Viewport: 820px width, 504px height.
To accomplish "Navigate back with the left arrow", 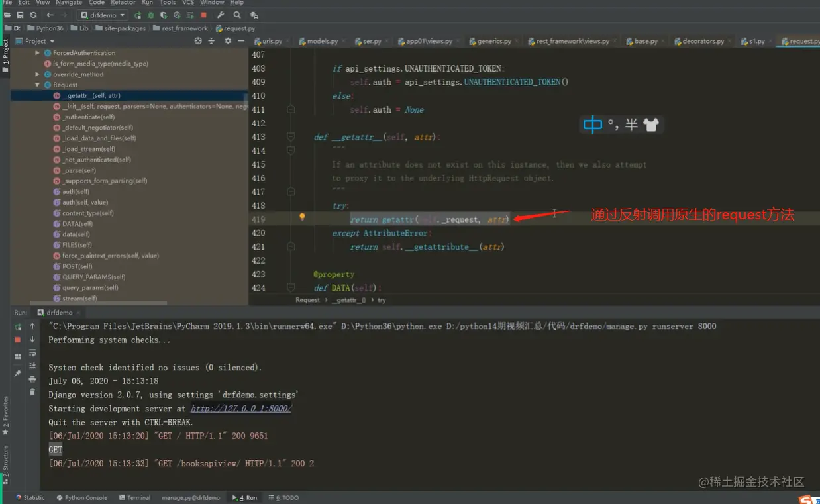I will tap(50, 15).
